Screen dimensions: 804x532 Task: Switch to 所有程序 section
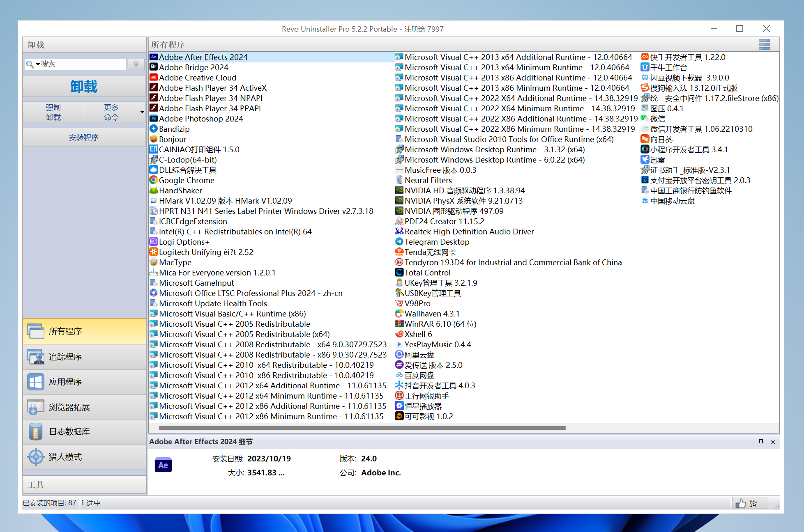tap(85, 331)
